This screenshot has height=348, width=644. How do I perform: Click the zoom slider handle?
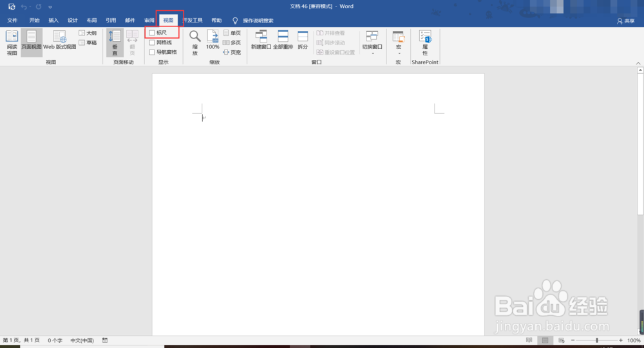pos(597,340)
